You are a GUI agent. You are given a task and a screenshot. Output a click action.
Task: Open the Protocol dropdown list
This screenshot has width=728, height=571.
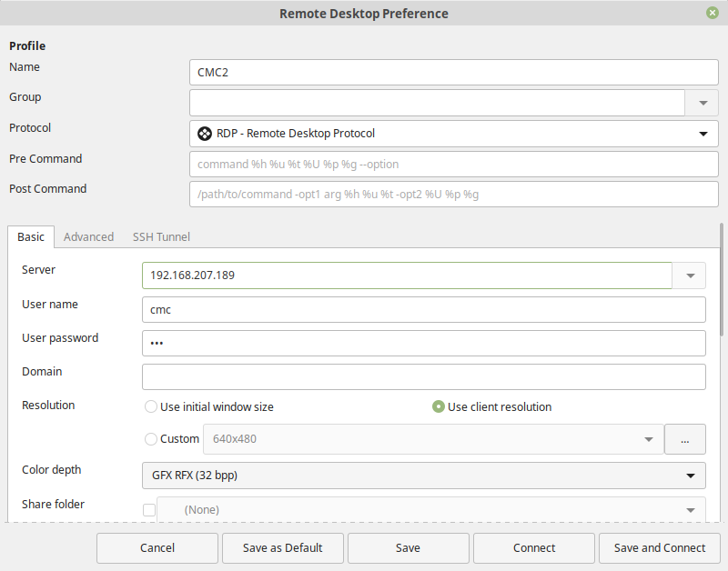(x=703, y=134)
